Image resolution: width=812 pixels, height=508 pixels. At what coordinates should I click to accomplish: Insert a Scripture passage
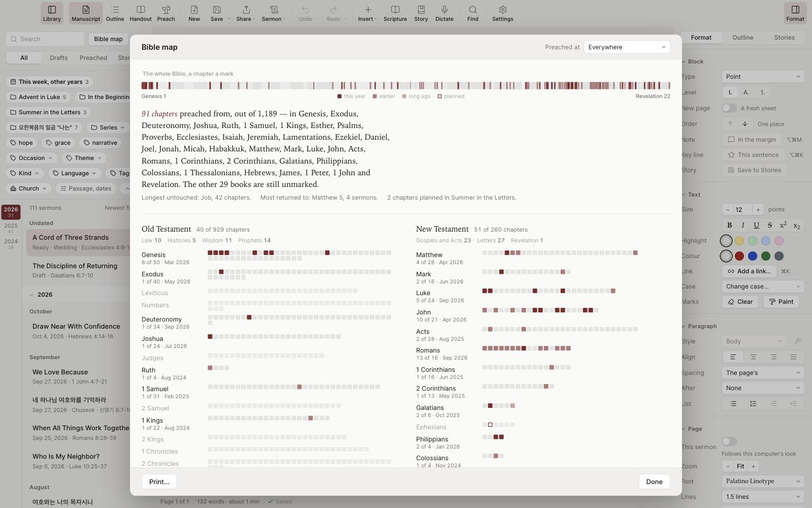395,13
